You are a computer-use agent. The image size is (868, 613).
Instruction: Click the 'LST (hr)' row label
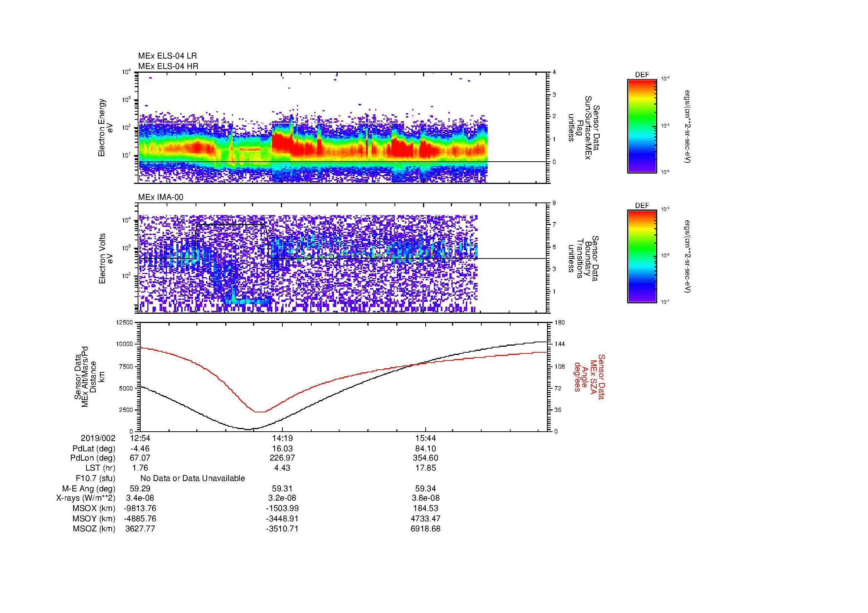pyautogui.click(x=100, y=468)
